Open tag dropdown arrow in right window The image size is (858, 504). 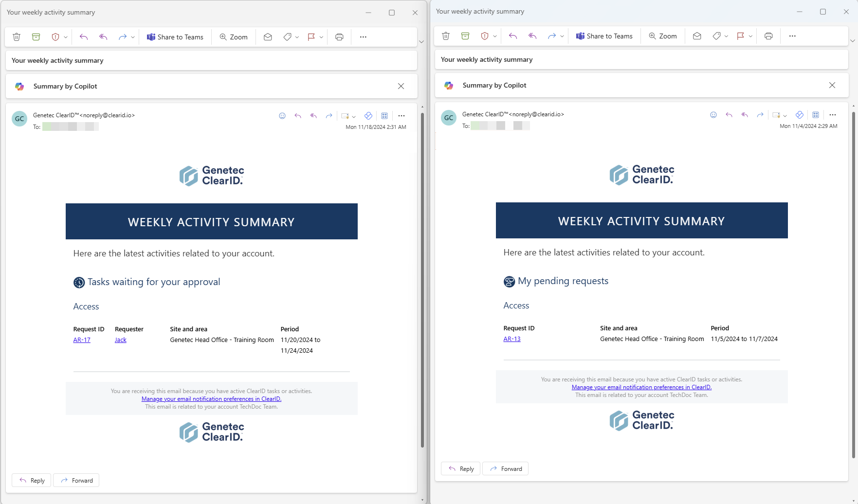click(726, 36)
